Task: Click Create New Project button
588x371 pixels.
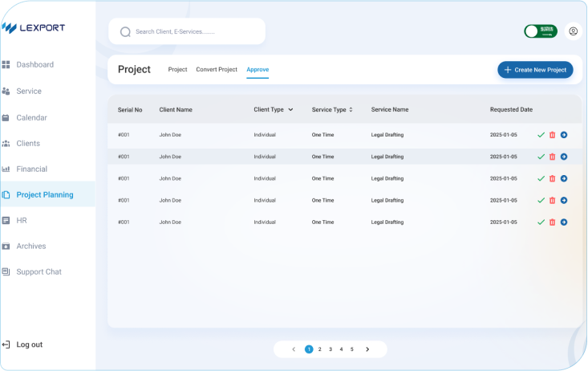Action: 535,70
